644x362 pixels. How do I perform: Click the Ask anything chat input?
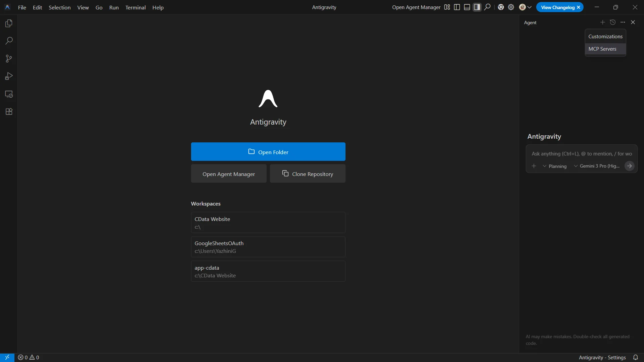pyautogui.click(x=581, y=154)
